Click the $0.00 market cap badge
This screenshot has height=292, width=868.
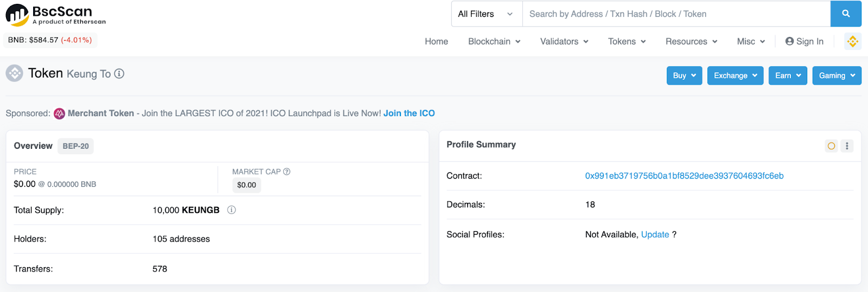[247, 185]
